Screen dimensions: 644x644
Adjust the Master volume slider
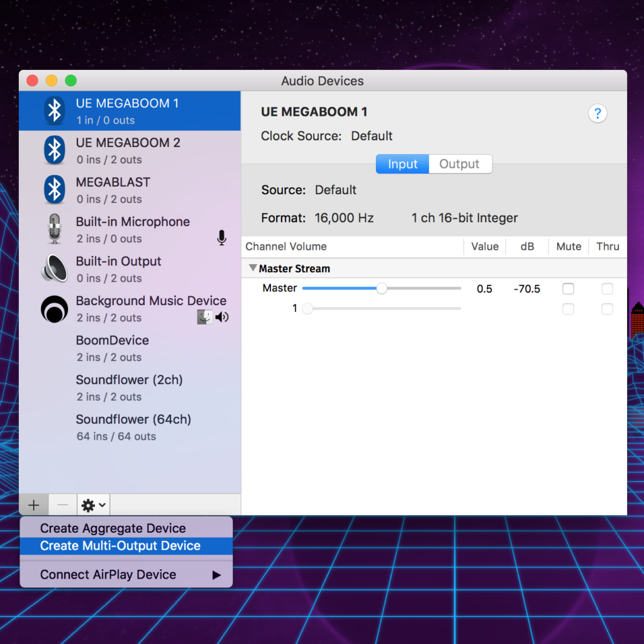click(382, 288)
